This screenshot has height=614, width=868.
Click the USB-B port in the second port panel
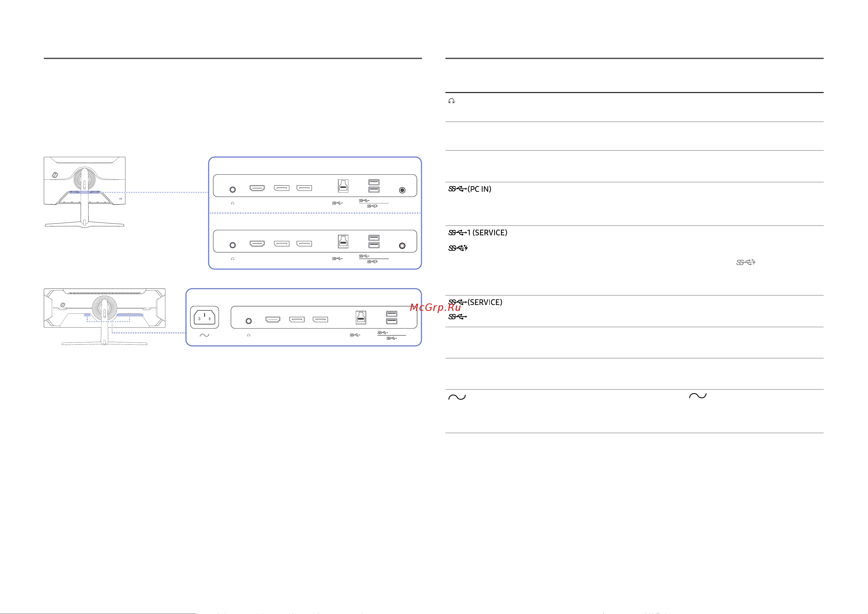(x=343, y=241)
